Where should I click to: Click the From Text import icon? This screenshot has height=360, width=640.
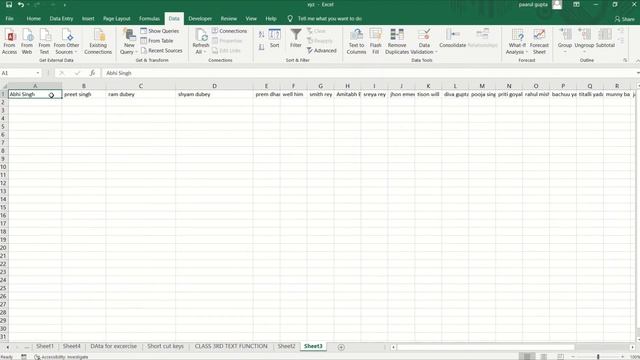pyautogui.click(x=44, y=41)
